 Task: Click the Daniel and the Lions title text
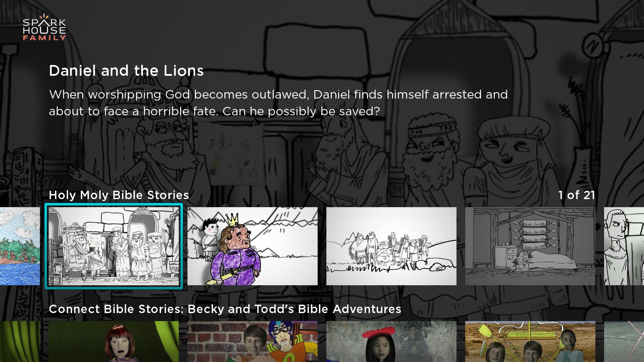pyautogui.click(x=126, y=71)
